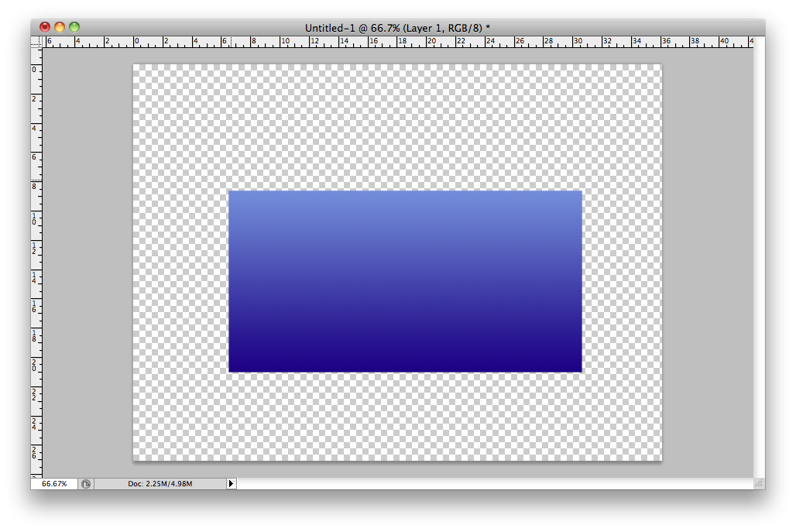Close the Untitled-1 document window
Image resolution: width=796 pixels, height=532 pixels.
[x=45, y=27]
